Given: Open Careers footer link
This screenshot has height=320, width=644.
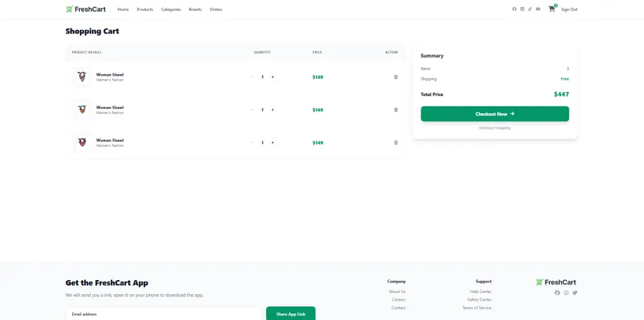Looking at the screenshot, I should (399, 299).
